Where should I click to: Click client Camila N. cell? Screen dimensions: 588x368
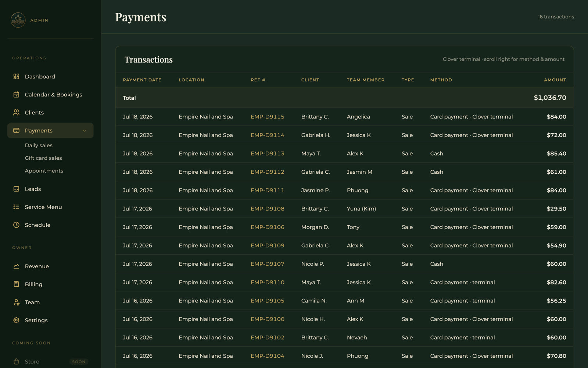tap(314, 301)
